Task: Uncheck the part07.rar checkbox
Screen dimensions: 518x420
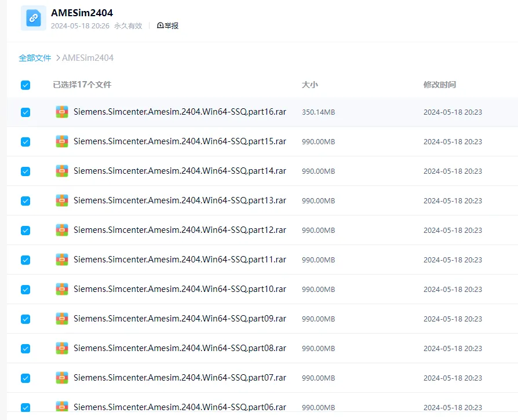Action: (x=25, y=378)
